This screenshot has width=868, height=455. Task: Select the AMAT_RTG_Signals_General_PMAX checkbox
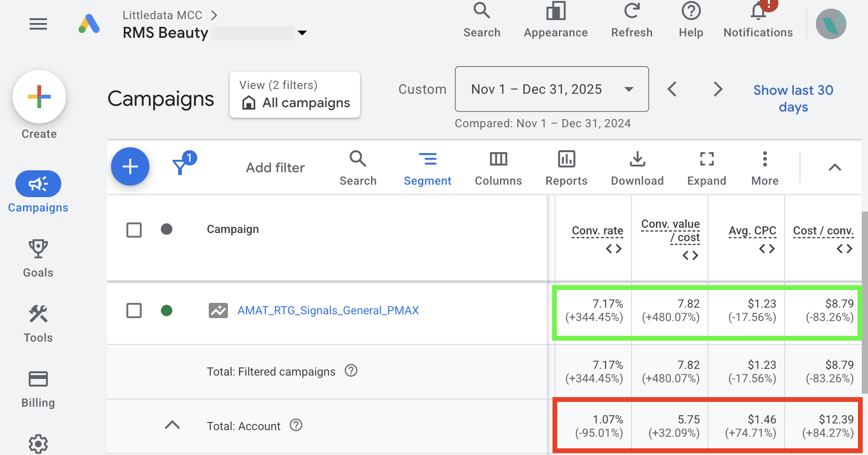click(x=134, y=311)
